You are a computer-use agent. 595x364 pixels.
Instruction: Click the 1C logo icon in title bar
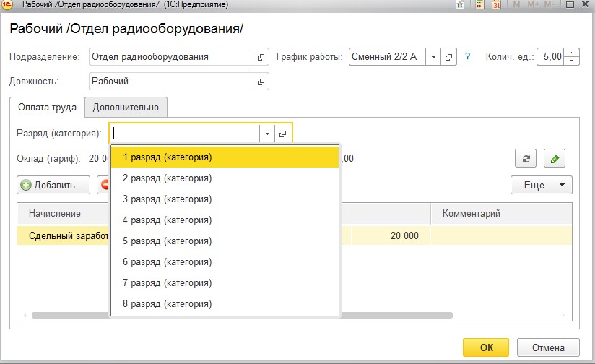point(7,5)
